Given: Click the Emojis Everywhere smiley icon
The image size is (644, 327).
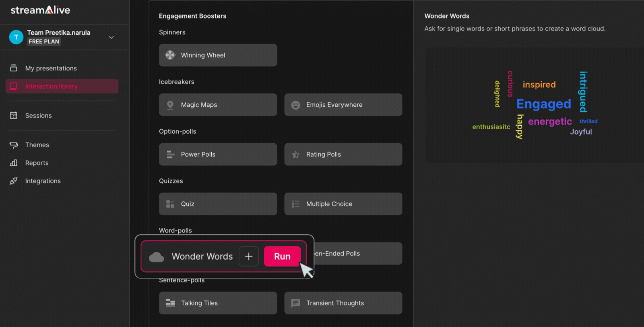Looking at the screenshot, I should pos(295,105).
